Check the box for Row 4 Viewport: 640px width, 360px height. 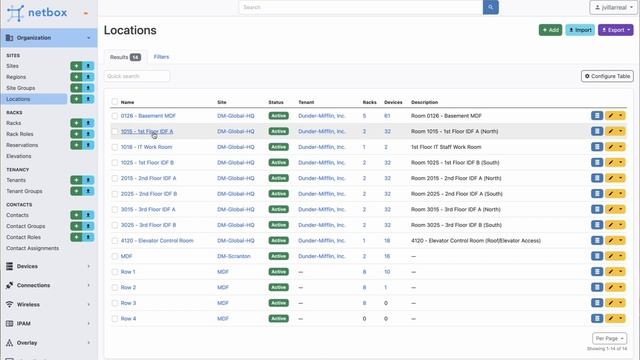click(x=115, y=319)
